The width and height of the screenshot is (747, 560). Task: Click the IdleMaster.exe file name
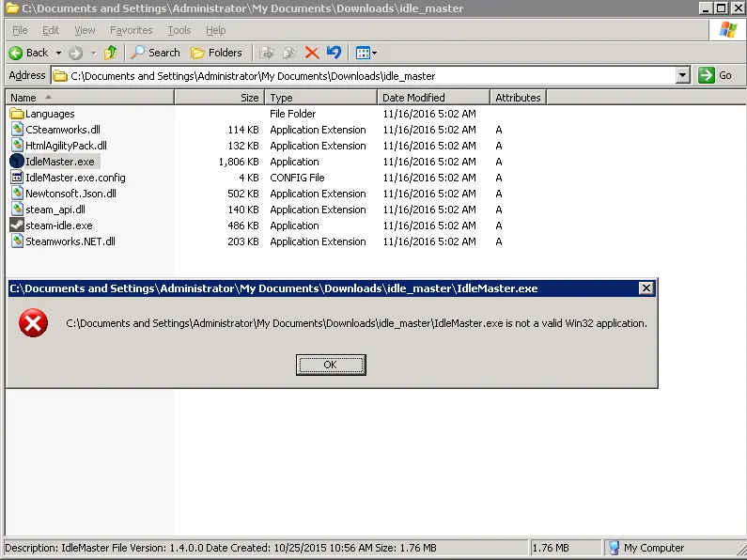click(60, 162)
